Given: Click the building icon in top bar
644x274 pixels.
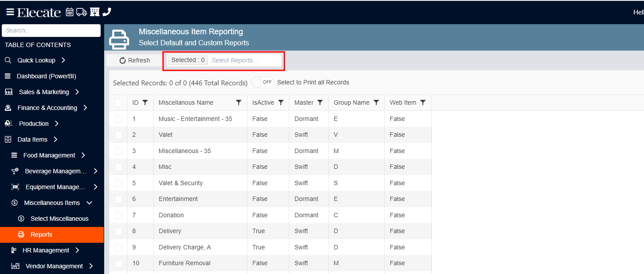Looking at the screenshot, I should (x=95, y=12).
